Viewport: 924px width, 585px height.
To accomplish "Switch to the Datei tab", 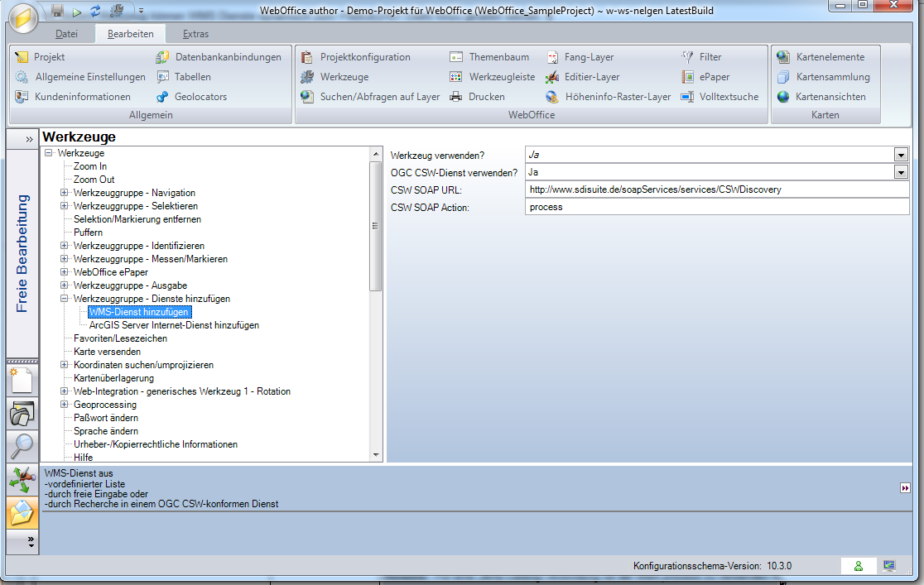I will click(66, 34).
